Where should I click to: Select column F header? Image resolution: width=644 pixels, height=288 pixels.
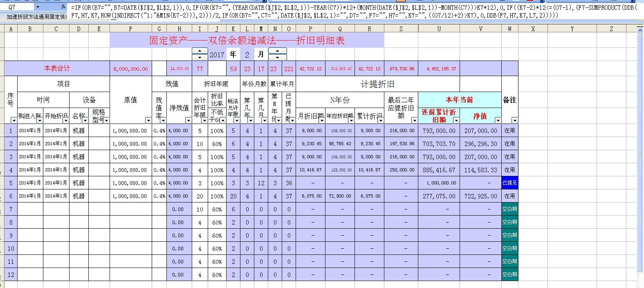tap(130, 29)
